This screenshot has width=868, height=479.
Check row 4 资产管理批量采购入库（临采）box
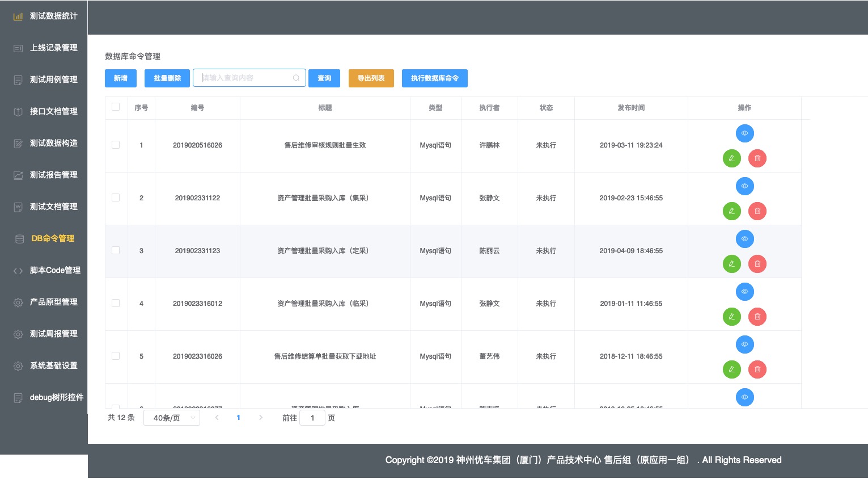(116, 303)
